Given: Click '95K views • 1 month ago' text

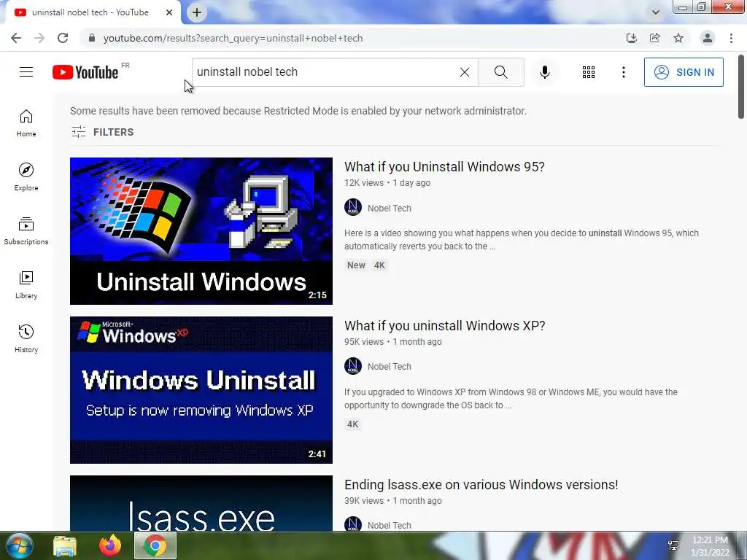Looking at the screenshot, I should pos(393,342).
